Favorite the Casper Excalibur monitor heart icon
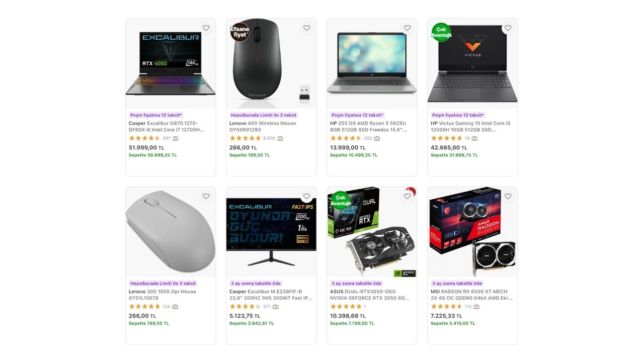The height and width of the screenshot is (362, 644). pyautogui.click(x=306, y=196)
